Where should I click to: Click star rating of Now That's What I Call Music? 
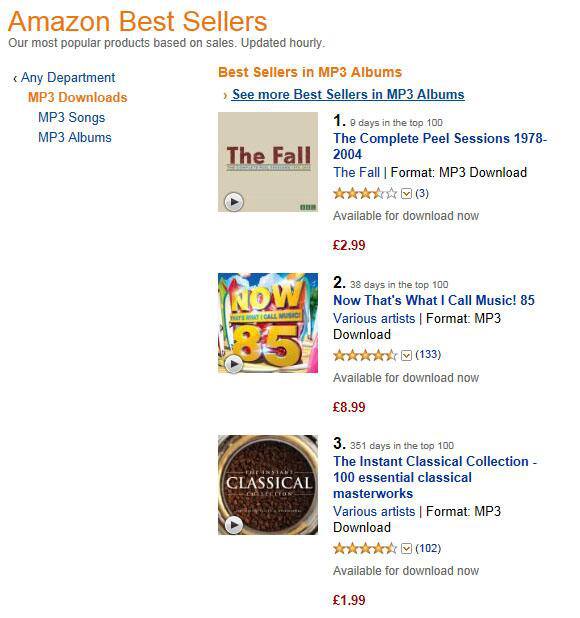pos(365,355)
